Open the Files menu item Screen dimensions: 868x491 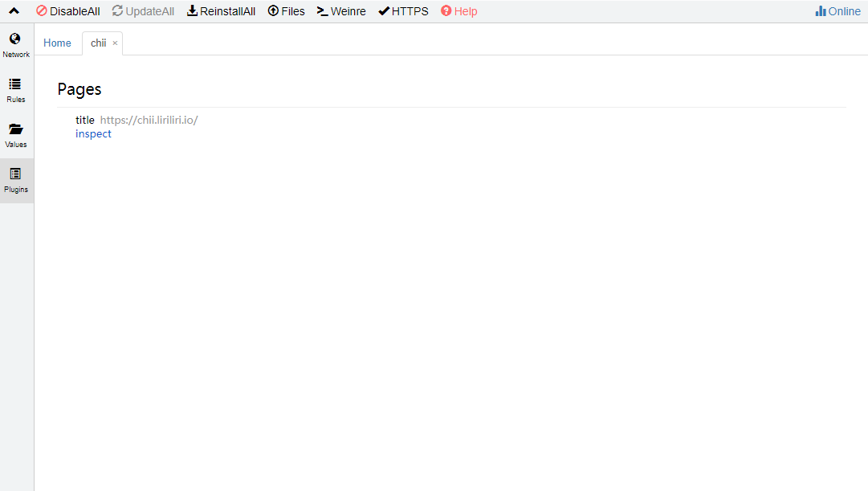pyautogui.click(x=286, y=11)
